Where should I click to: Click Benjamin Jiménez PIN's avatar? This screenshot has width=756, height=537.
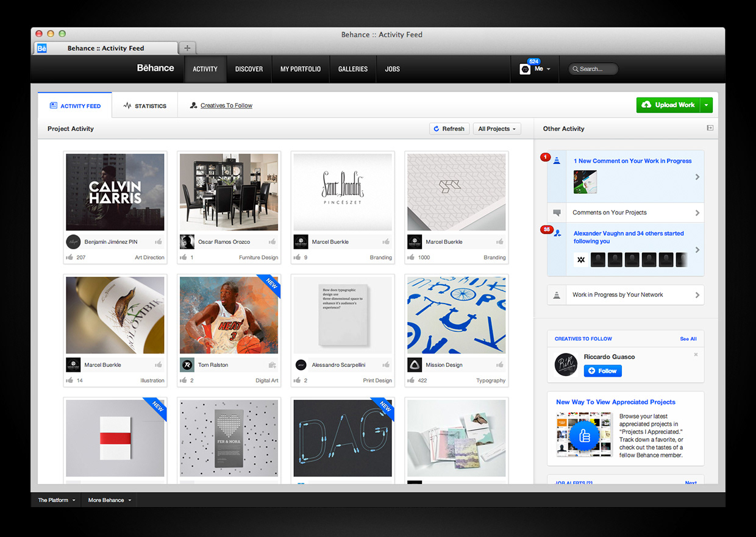(x=73, y=241)
